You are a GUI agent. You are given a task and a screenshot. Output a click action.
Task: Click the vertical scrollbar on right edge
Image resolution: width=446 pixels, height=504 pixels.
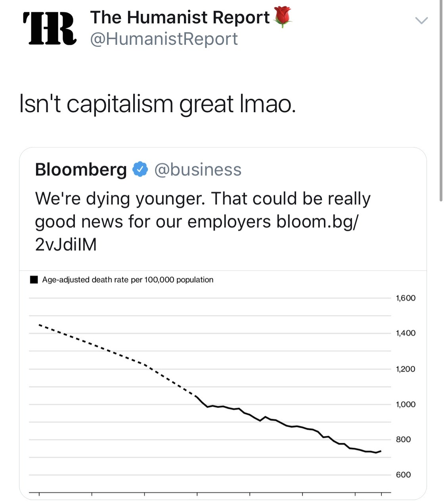[441, 99]
